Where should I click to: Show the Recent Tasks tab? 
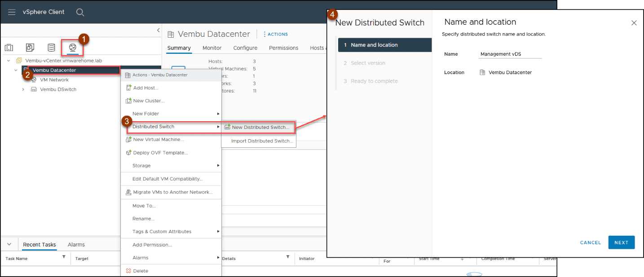[40, 245]
